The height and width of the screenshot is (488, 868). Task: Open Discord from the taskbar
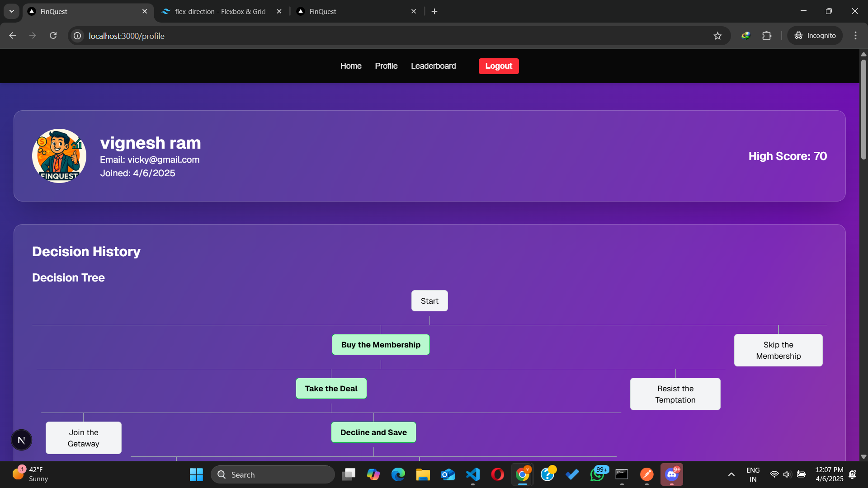[671, 474]
